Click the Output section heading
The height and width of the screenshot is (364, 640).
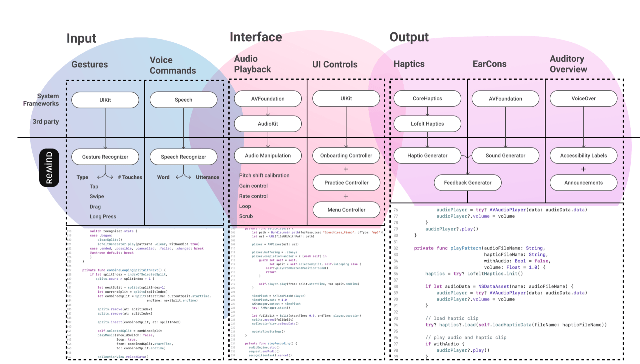[409, 37]
